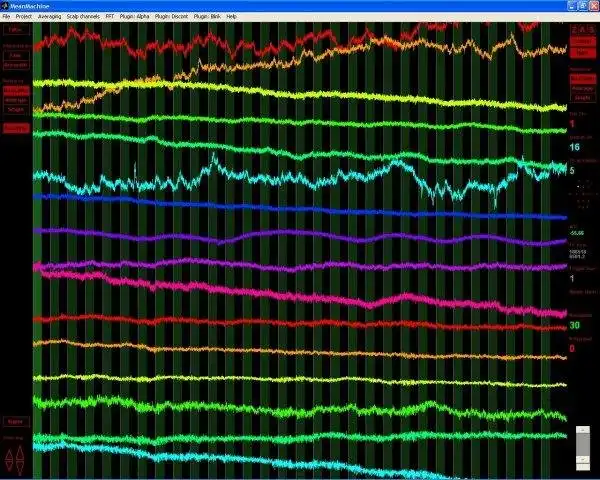Click the red button above the bottom-left arrows
The height and width of the screenshot is (480, 600).
pos(16,421)
